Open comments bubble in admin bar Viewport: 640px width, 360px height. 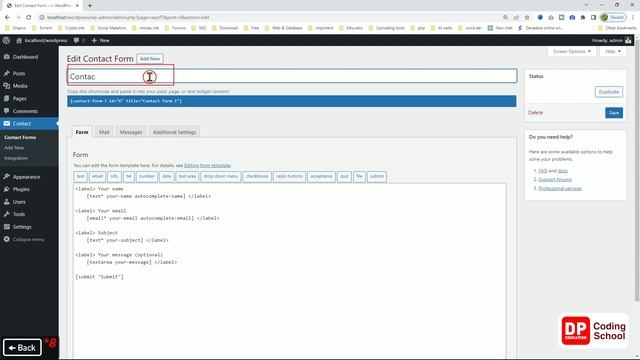point(79,40)
